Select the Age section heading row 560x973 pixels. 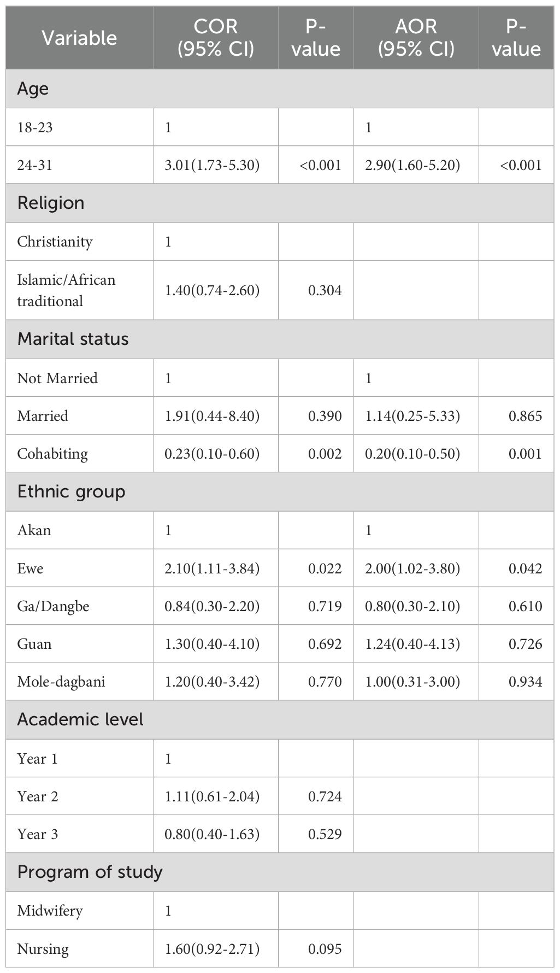33,89
